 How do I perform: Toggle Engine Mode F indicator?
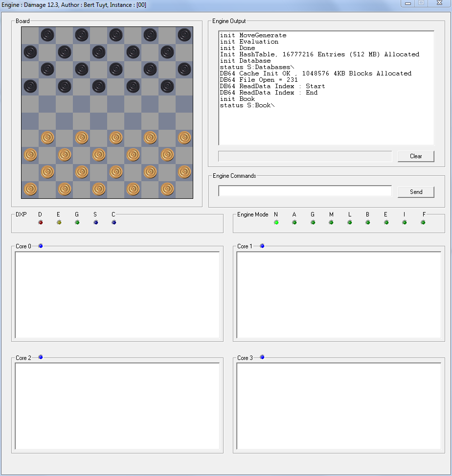coord(423,222)
